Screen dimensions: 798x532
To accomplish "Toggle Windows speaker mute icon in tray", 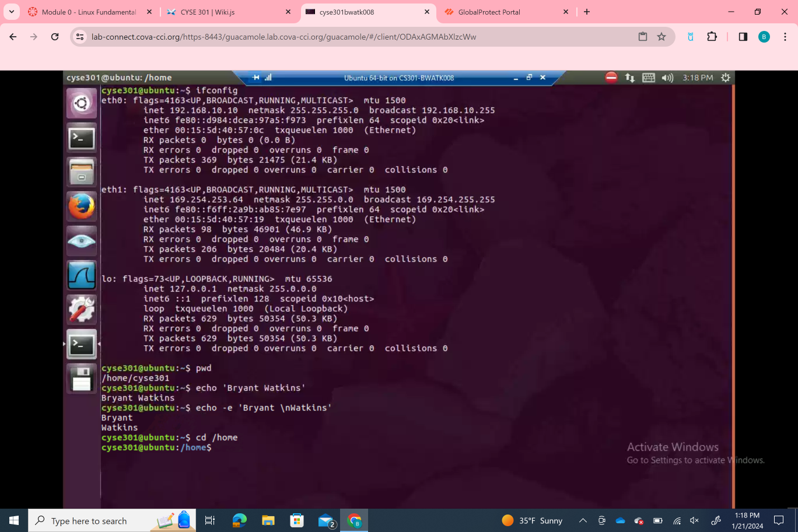I will tap(694, 520).
